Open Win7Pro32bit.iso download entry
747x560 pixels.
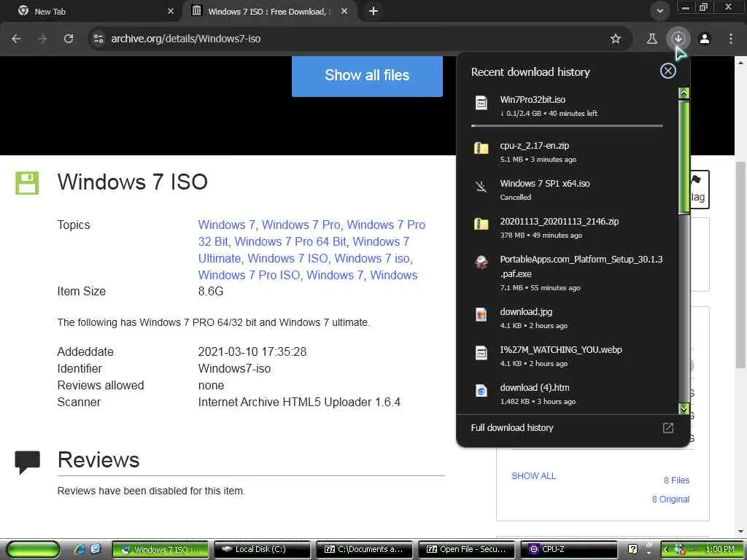567,106
